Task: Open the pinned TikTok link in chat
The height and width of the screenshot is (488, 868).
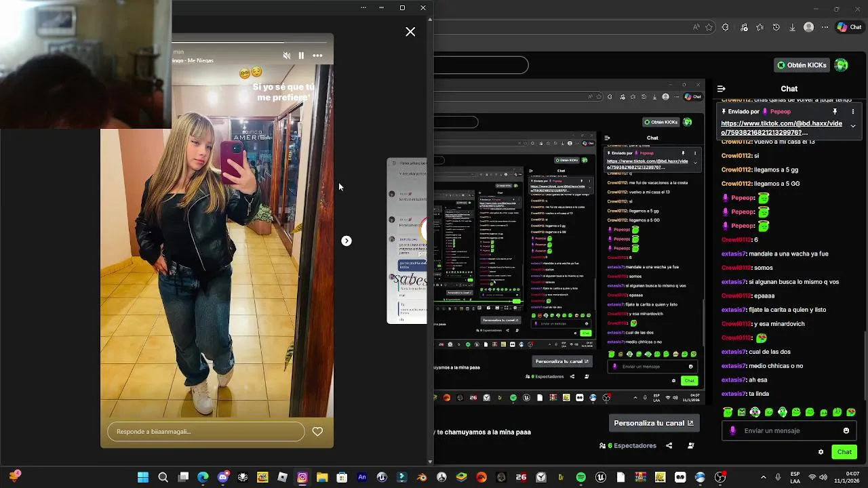Action: pos(782,128)
